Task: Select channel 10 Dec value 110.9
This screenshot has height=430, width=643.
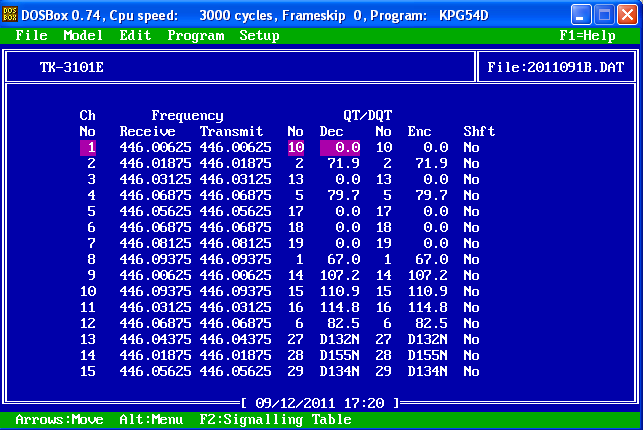Action: pyautogui.click(x=340, y=291)
